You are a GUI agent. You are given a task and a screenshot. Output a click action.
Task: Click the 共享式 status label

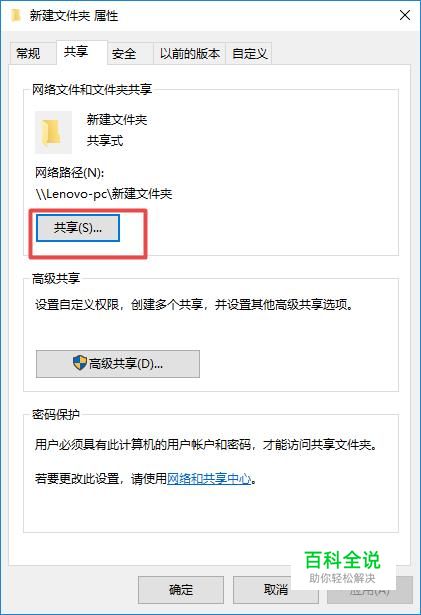(x=105, y=140)
